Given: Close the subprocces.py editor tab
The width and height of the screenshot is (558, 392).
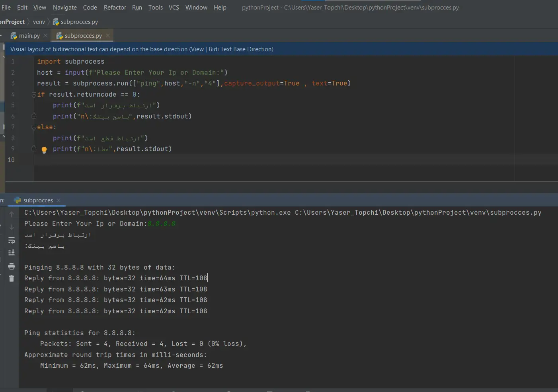Looking at the screenshot, I should pyautogui.click(x=108, y=35).
